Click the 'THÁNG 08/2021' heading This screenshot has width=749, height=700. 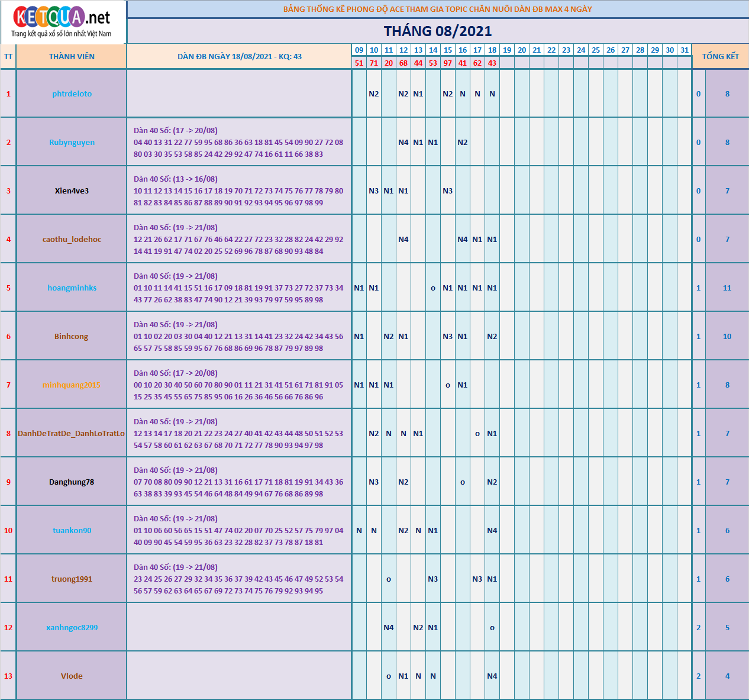[438, 31]
